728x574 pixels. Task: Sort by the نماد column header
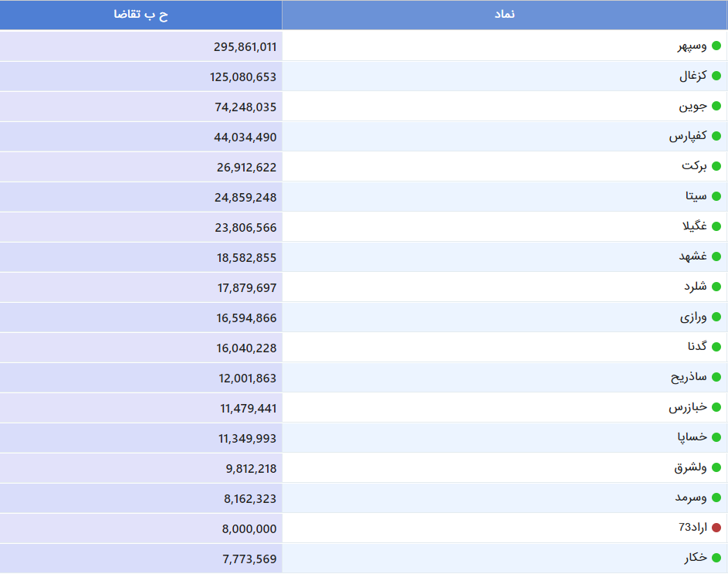click(505, 15)
